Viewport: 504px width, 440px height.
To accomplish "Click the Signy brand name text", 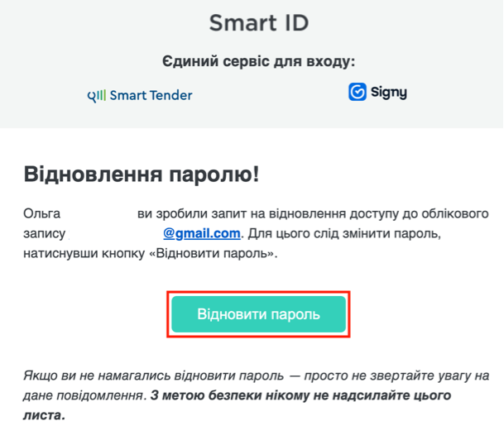I will [x=389, y=93].
